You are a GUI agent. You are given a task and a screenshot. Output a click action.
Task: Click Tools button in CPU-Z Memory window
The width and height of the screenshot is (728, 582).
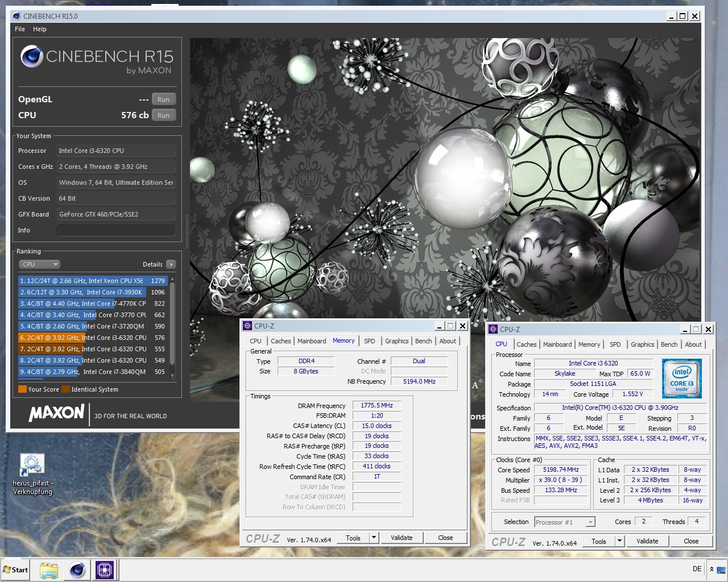pos(353,538)
